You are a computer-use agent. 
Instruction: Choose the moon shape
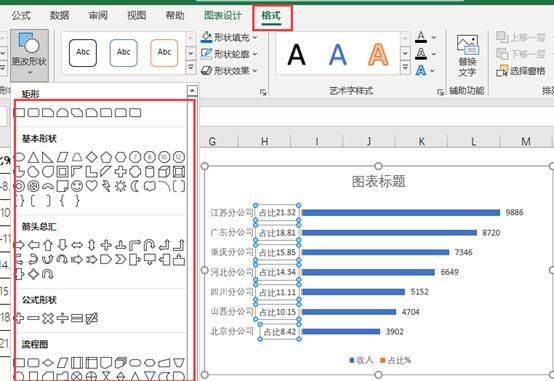point(135,186)
